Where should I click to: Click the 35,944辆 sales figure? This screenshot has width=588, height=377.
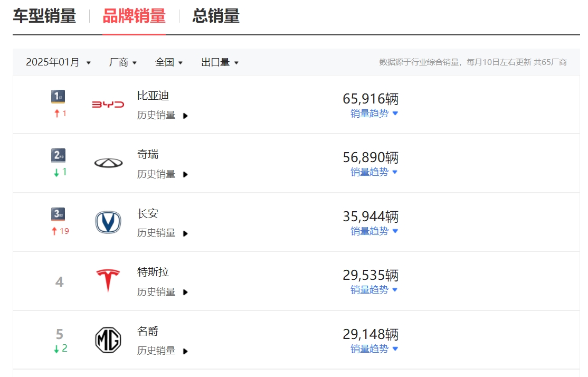tap(371, 216)
